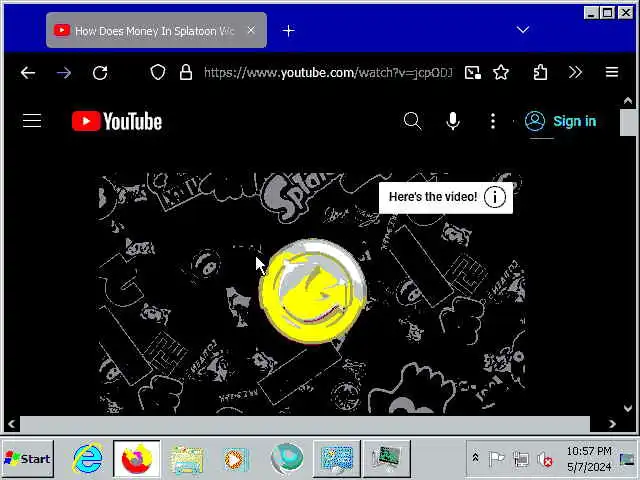Select the Splatoon money video tab
640x480 pixels.
point(156,30)
